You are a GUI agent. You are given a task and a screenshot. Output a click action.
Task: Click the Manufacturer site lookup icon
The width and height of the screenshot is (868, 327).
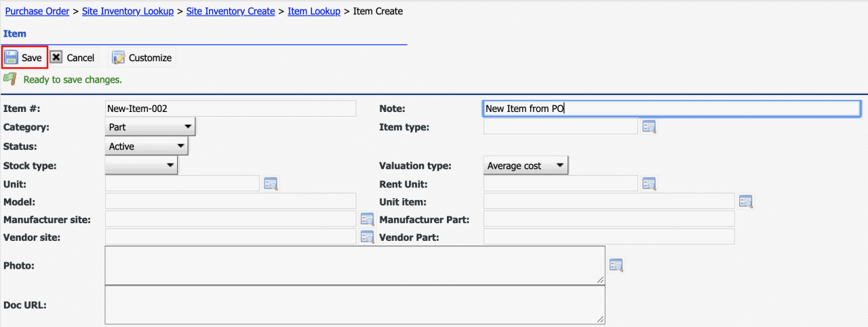(367, 219)
